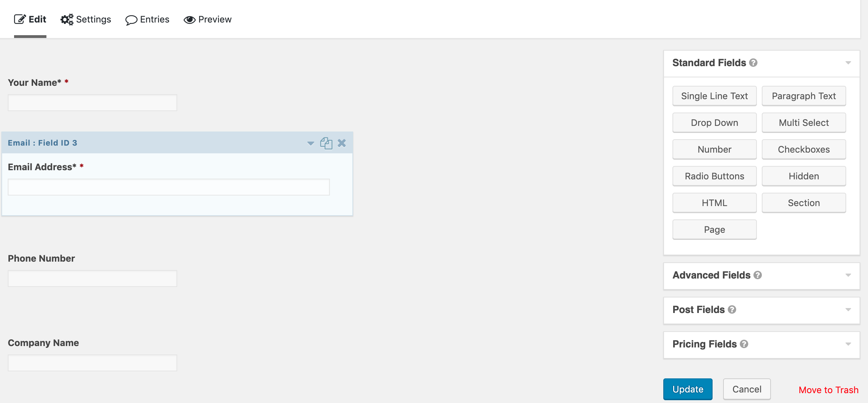Screen dimensions: 868x403
Task: Click the delete field X icon
Action: pyautogui.click(x=342, y=143)
